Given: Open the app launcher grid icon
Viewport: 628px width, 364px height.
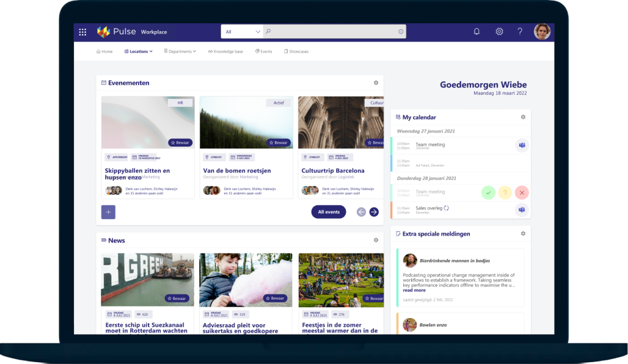Looking at the screenshot, I should coord(82,32).
